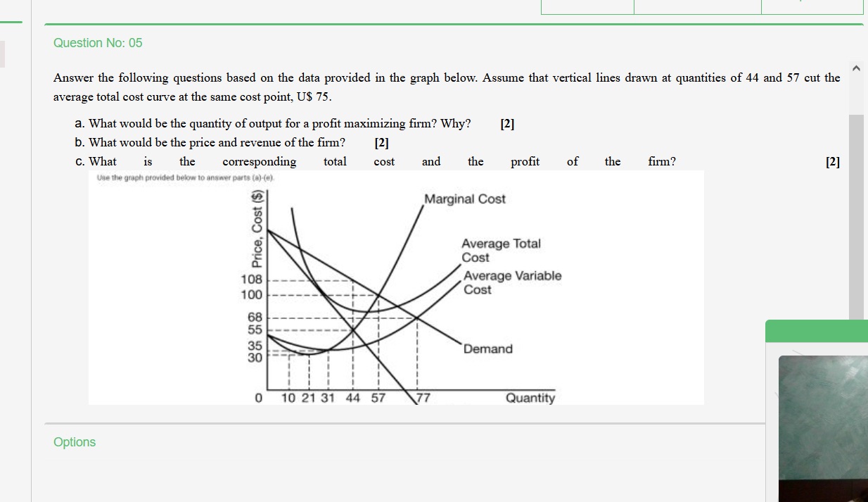Click the Quantity axis label on graph
Screen dimensions: 868x502
click(x=531, y=398)
